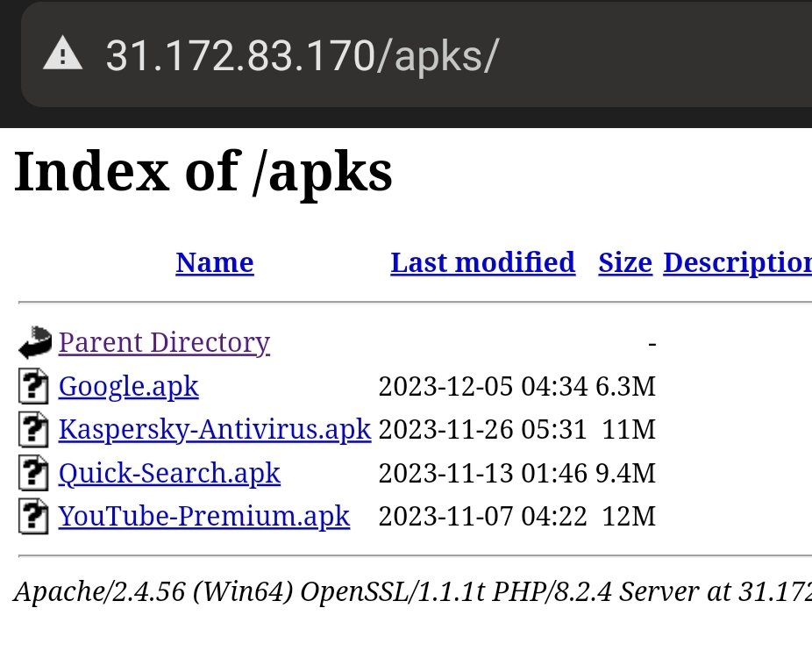Click the 6.3M size value
Image resolution: width=812 pixels, height=651 pixels.
[x=625, y=387]
